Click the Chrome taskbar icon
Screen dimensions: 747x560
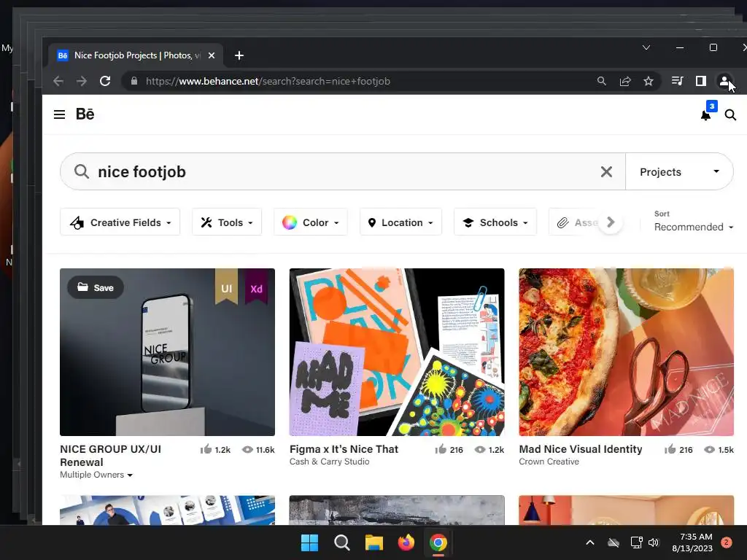pyautogui.click(x=438, y=542)
